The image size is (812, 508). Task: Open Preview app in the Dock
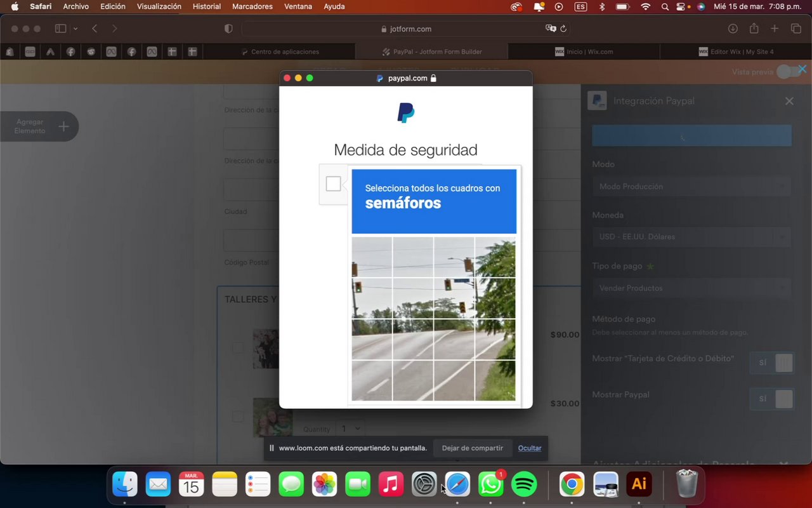click(x=606, y=485)
